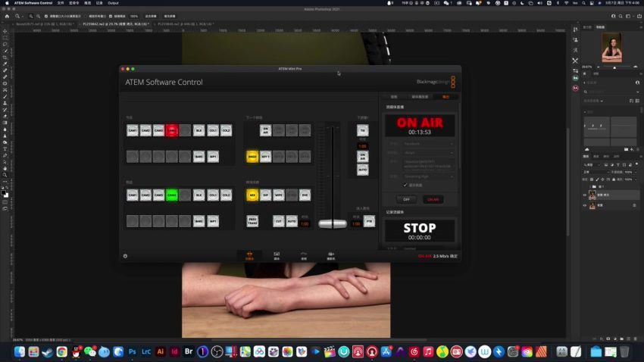
Task: Click the AUTO transition button beside CUT
Action: click(x=292, y=221)
